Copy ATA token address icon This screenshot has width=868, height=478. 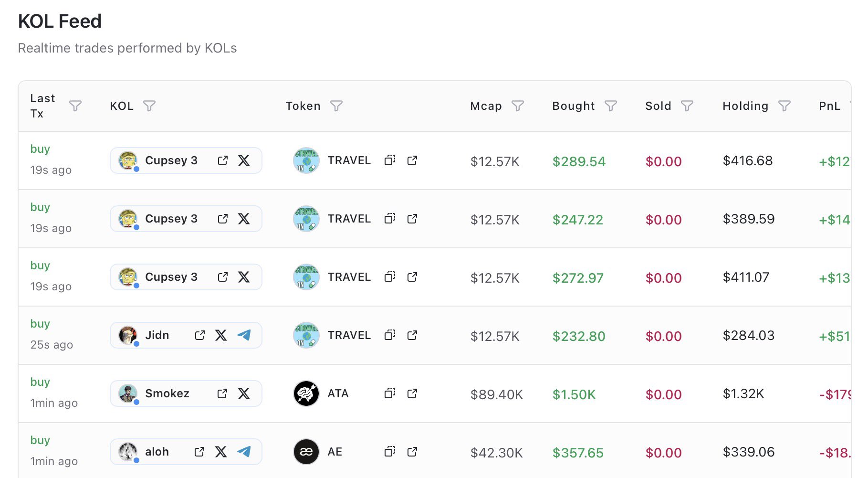coord(390,393)
